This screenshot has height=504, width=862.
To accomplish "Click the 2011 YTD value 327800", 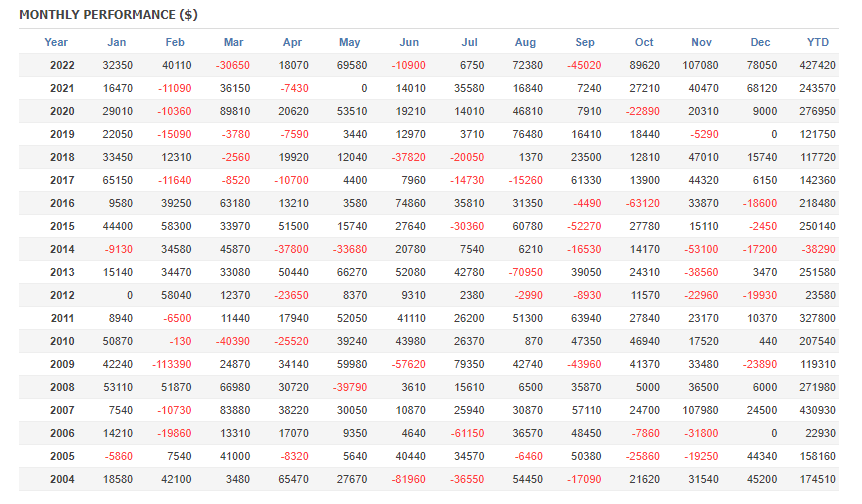I will point(817,319).
